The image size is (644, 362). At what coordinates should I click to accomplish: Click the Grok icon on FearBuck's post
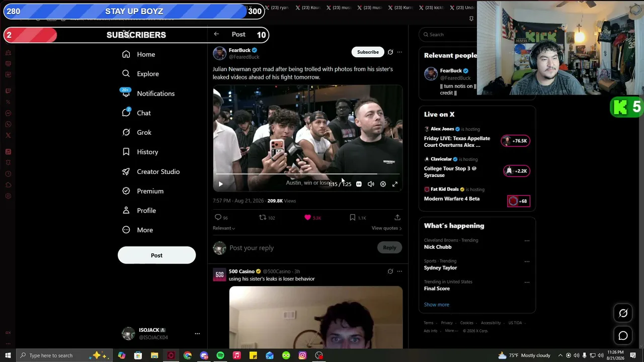point(390,52)
